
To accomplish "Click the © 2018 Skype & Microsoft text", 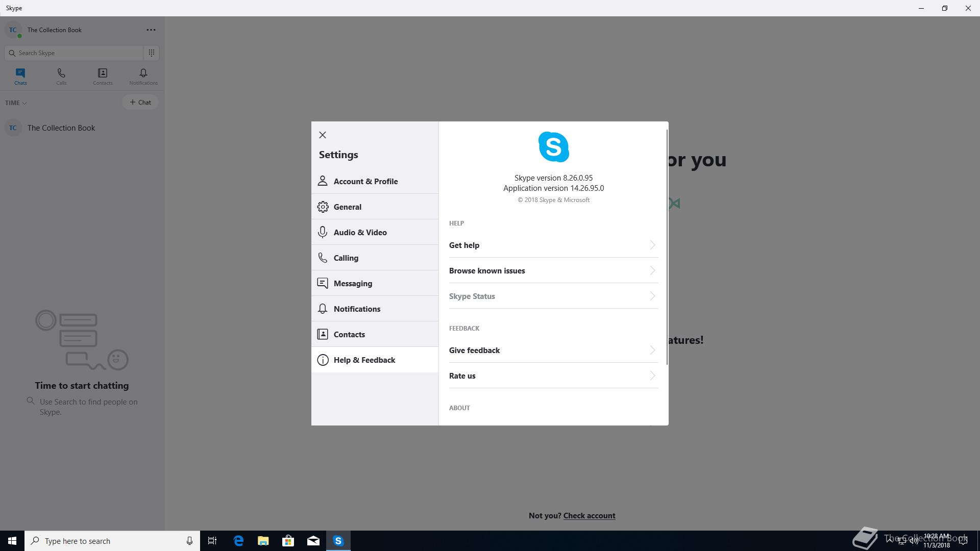I will [x=553, y=200].
